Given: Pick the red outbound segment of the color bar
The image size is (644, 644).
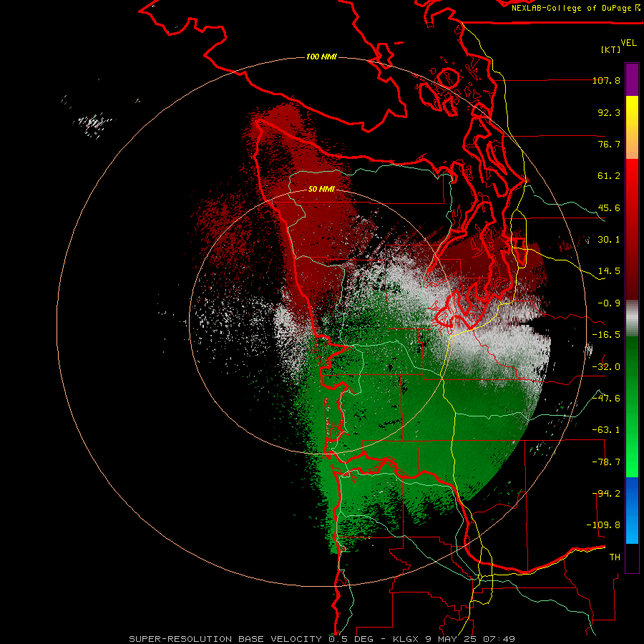Looking at the screenshot, I should click(x=632, y=229).
